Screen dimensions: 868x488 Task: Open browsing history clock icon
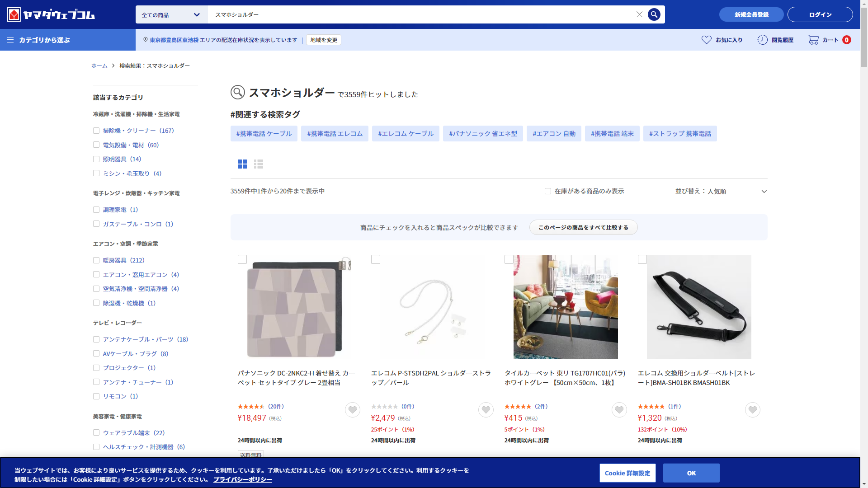pyautogui.click(x=763, y=40)
